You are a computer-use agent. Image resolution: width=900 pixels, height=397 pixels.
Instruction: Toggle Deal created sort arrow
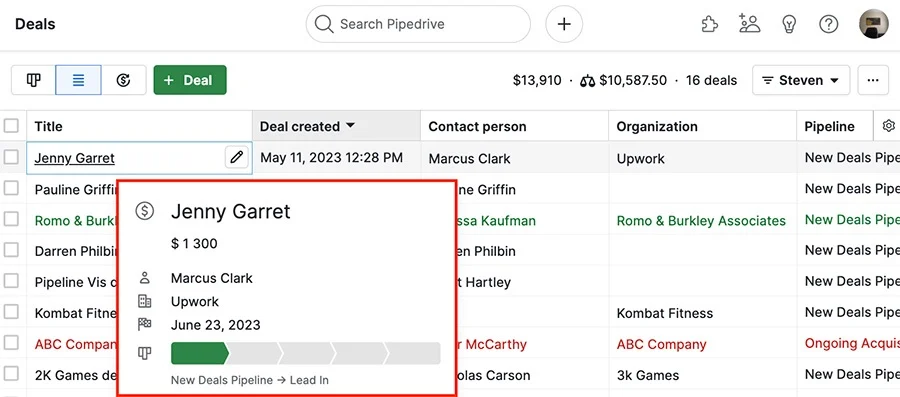[350, 126]
